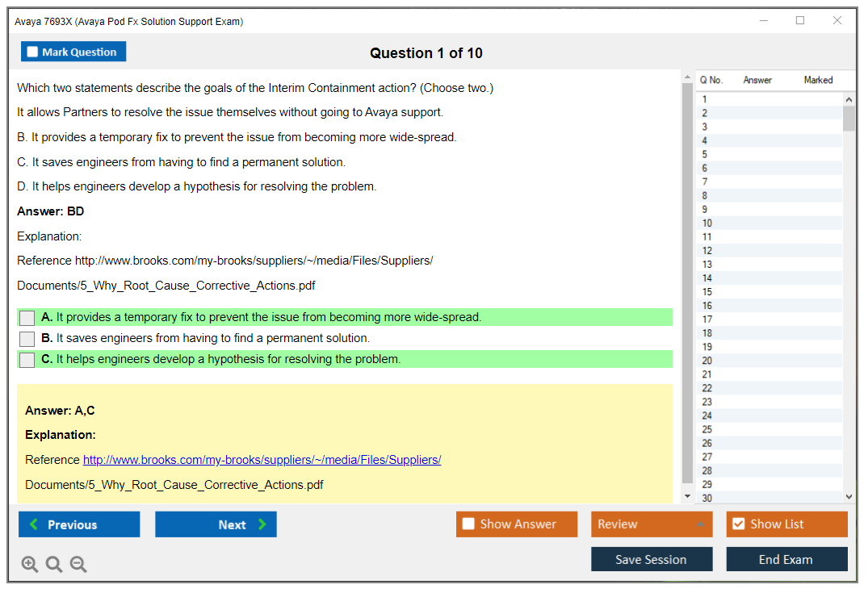This screenshot has height=593, width=868.
Task: Toggle the Mark Question checkbox
Action: [33, 52]
